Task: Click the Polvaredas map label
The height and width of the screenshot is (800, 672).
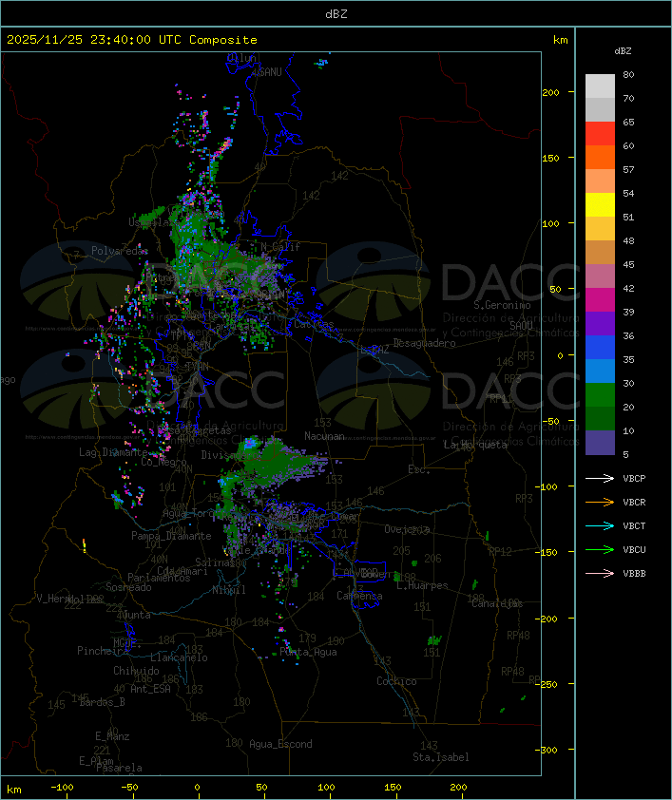Action: (120, 251)
